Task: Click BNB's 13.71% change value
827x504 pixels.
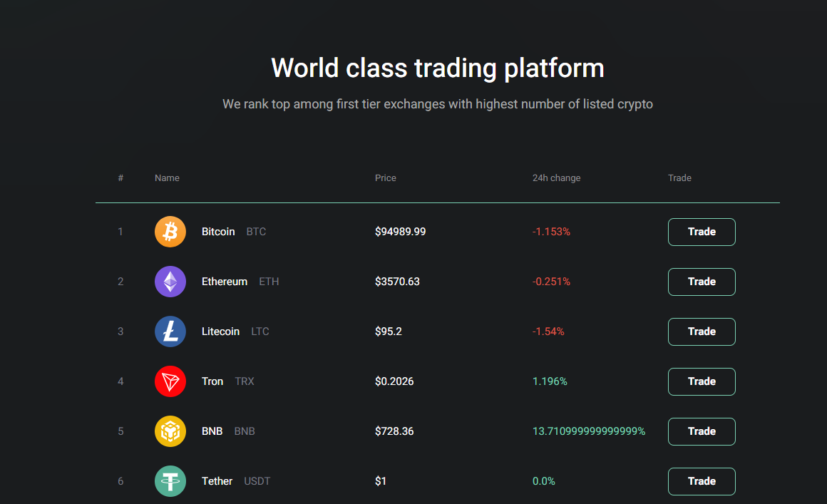Action: tap(589, 431)
